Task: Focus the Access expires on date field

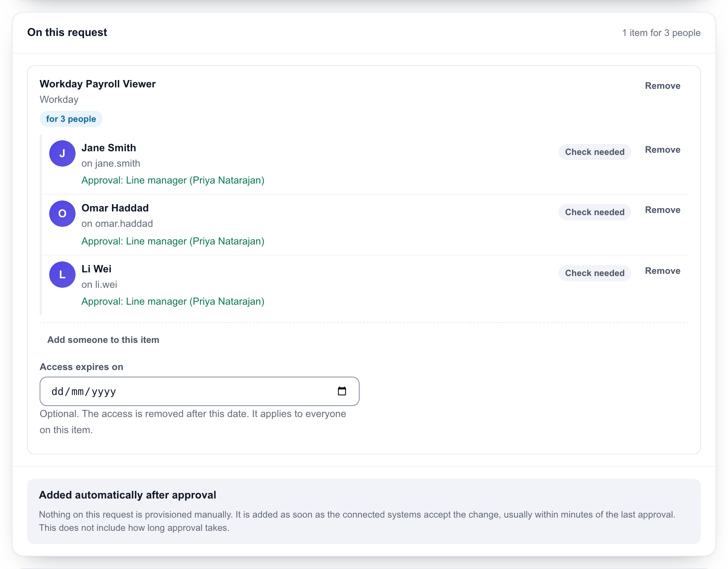Action: [x=199, y=391]
